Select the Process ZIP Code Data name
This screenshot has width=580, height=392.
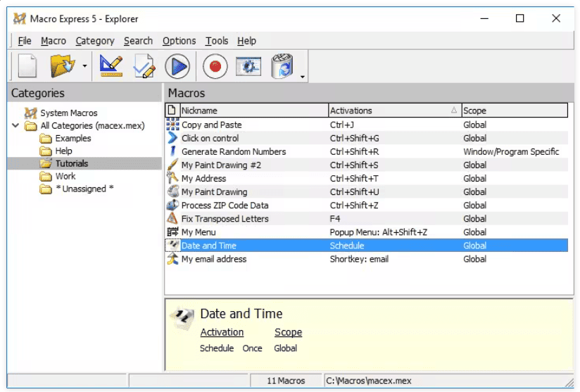click(x=225, y=206)
